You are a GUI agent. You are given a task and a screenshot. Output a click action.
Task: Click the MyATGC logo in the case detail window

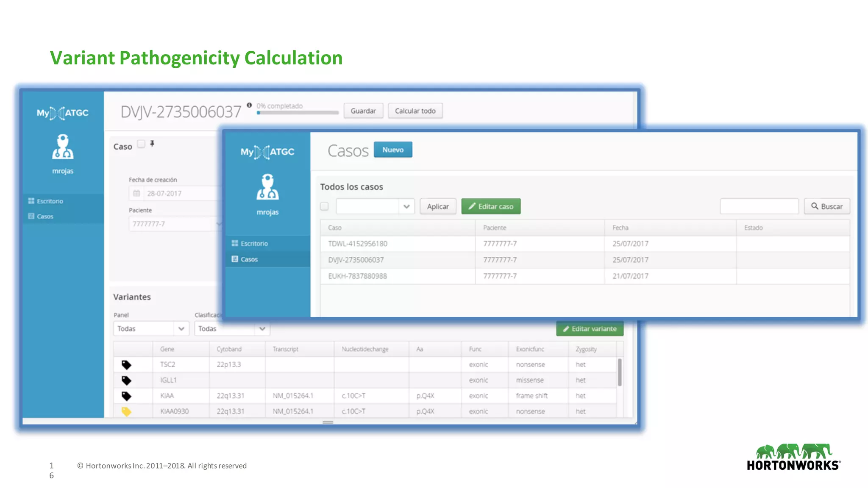63,113
